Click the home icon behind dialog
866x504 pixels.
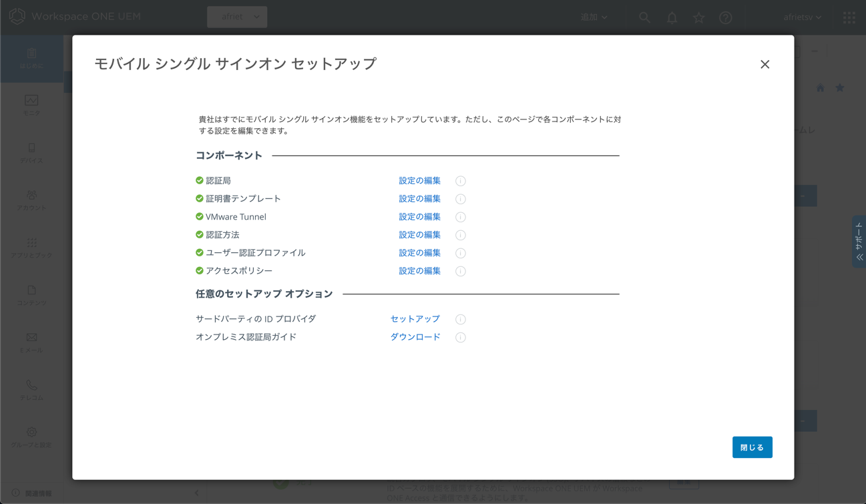coord(820,88)
